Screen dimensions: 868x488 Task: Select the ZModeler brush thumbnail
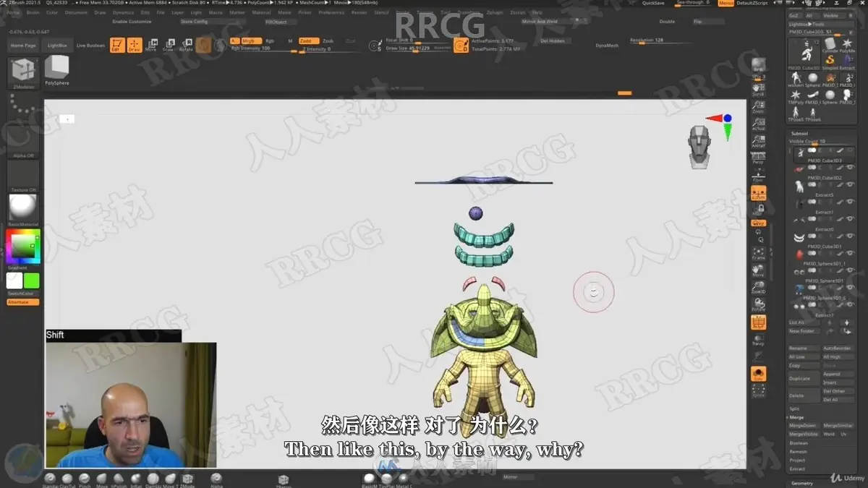(x=22, y=72)
